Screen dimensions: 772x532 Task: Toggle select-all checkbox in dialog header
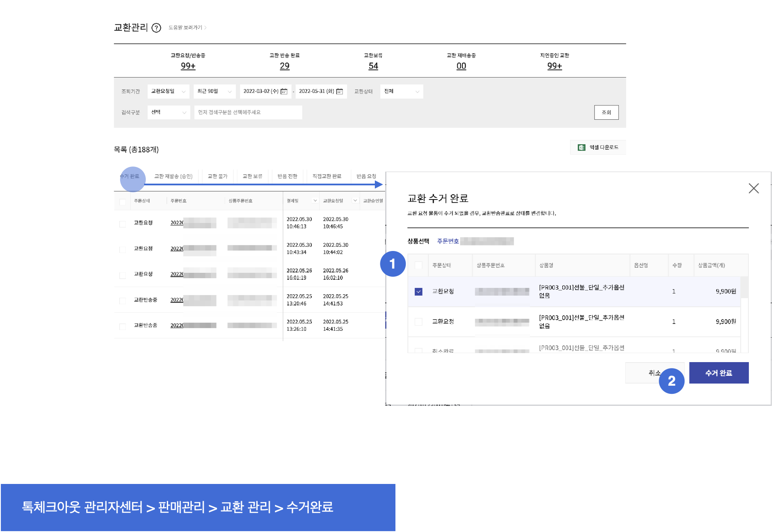pyautogui.click(x=419, y=266)
